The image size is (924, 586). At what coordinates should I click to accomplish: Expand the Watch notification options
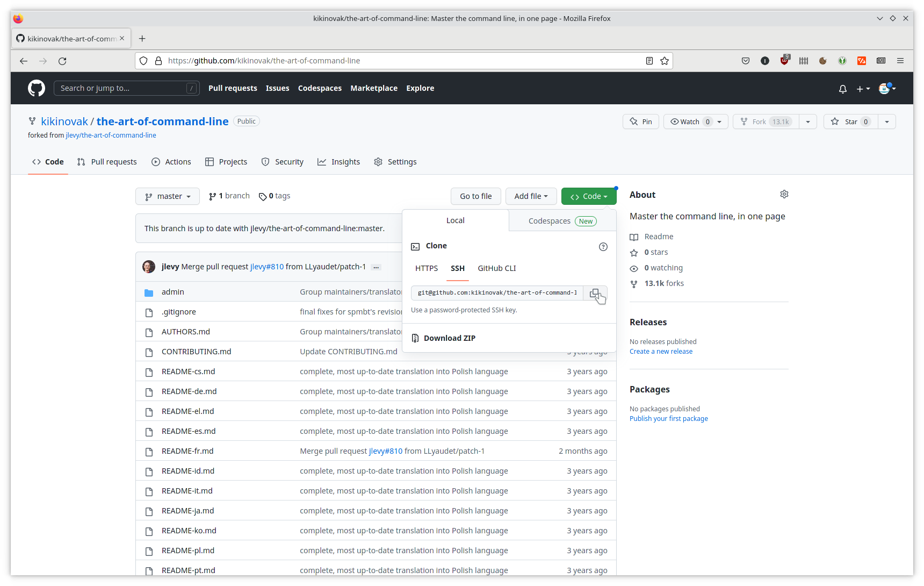point(719,122)
